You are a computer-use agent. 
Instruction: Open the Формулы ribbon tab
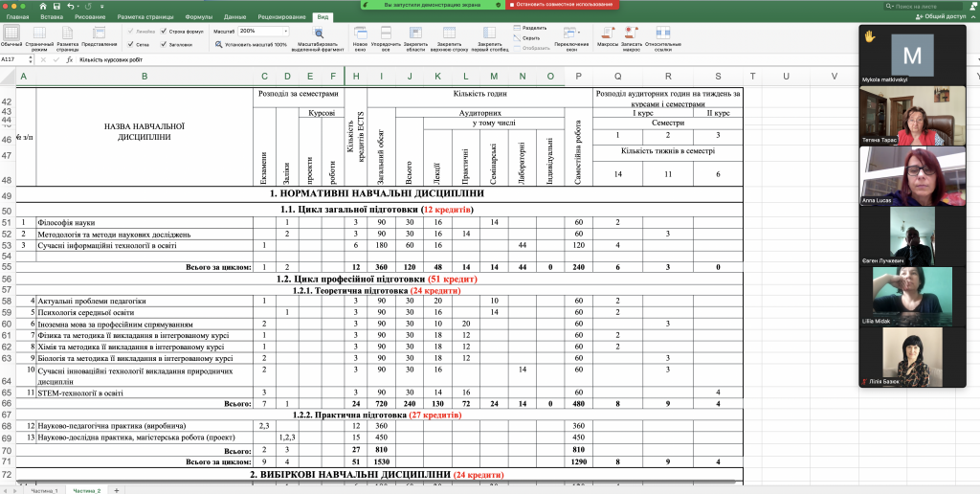(x=199, y=17)
